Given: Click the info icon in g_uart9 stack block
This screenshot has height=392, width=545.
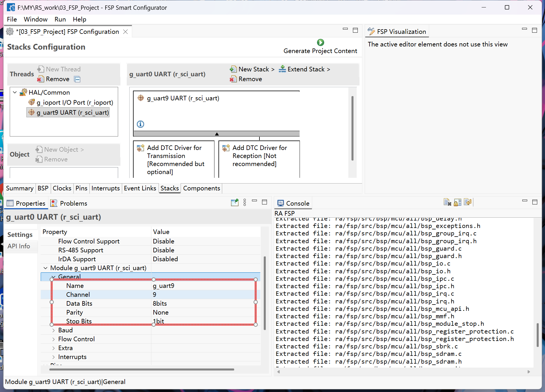Looking at the screenshot, I should (x=140, y=124).
